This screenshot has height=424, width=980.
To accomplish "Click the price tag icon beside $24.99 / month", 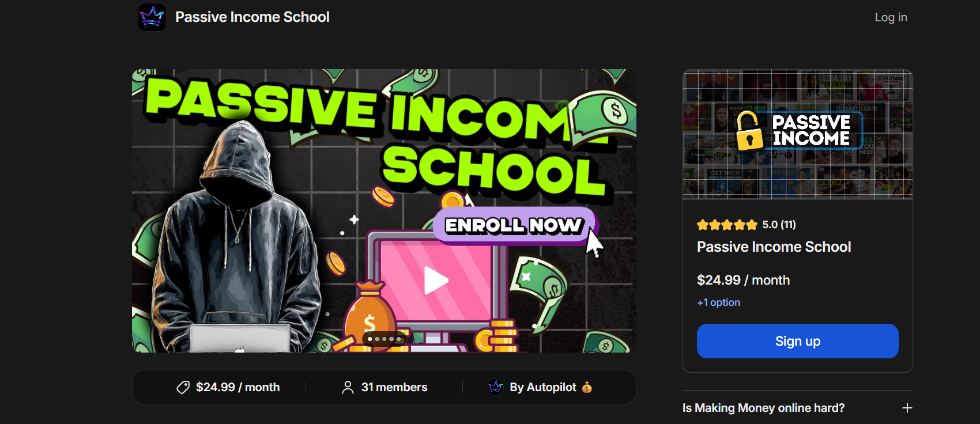I will pyautogui.click(x=183, y=387).
